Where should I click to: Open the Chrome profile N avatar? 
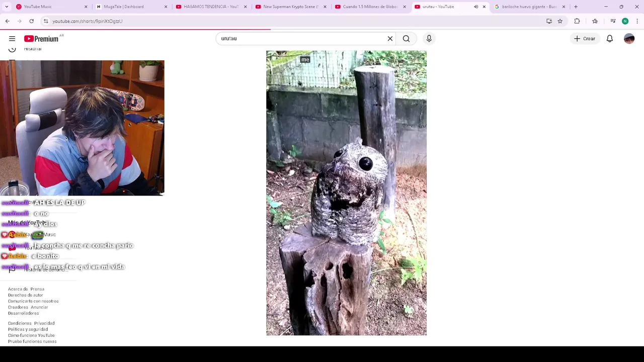pyautogui.click(x=625, y=21)
